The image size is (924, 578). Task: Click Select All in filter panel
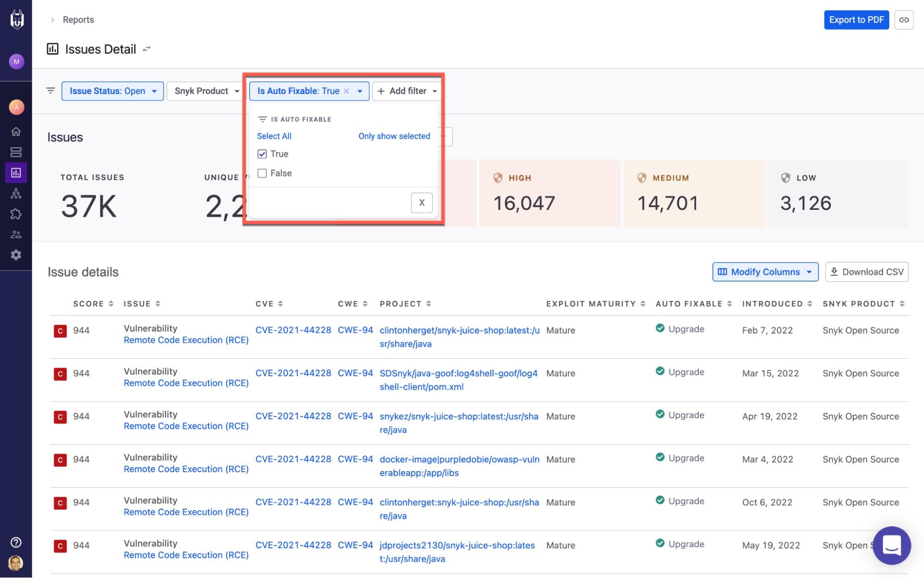tap(274, 136)
